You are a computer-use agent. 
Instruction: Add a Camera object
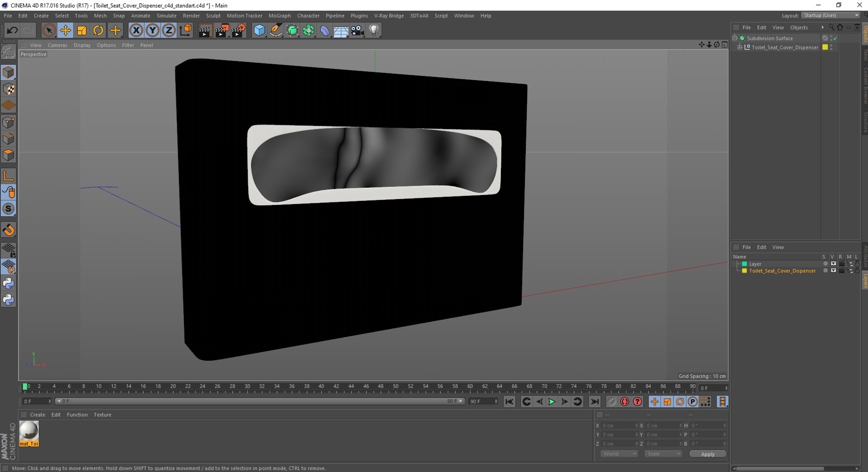coord(358,30)
